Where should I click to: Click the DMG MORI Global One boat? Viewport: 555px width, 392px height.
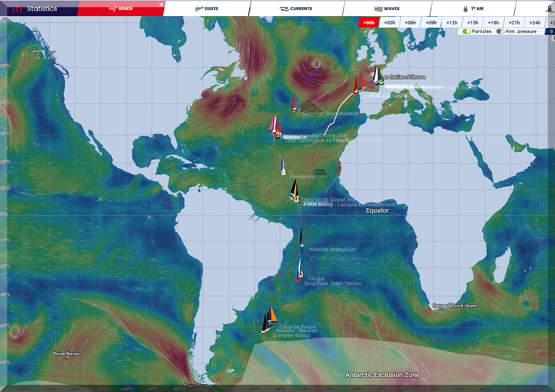click(294, 191)
